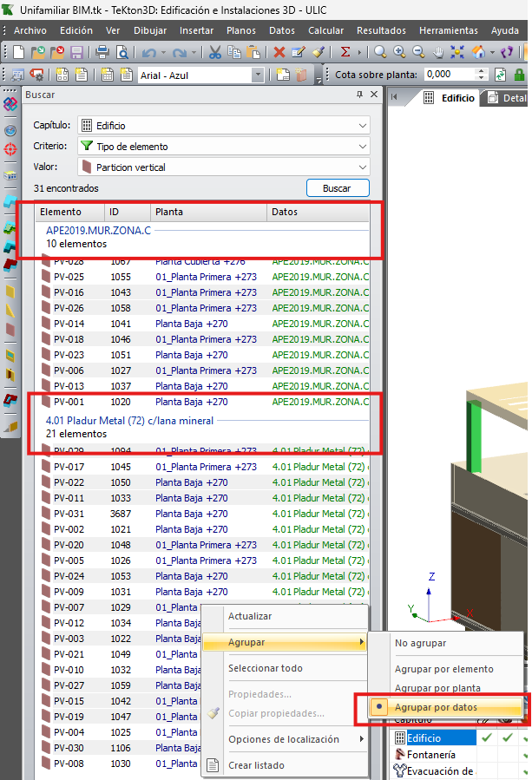Viewport: 532px width, 780px height.
Task: Open the Criterio dropdown Tipo de elemento
Action: pyautogui.click(x=223, y=147)
